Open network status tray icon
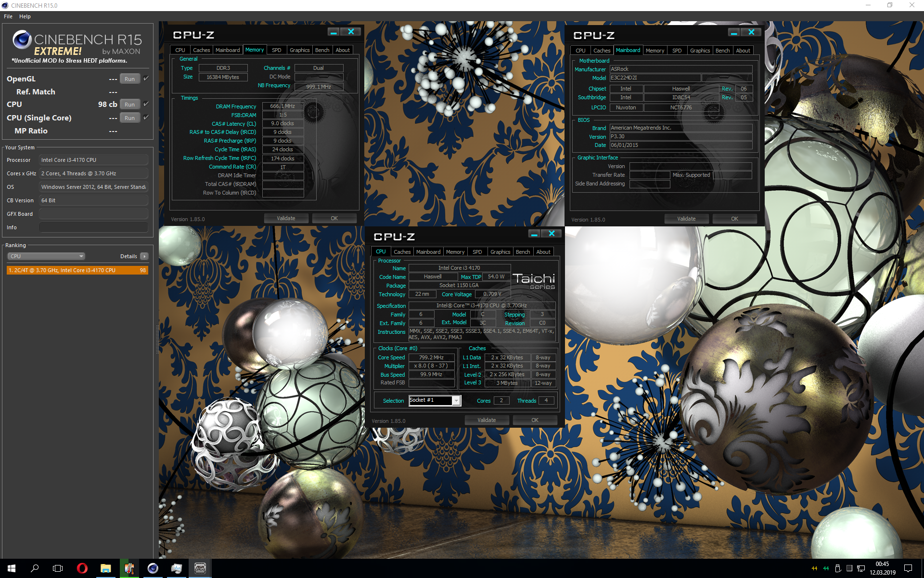This screenshot has width=924, height=578. point(861,569)
